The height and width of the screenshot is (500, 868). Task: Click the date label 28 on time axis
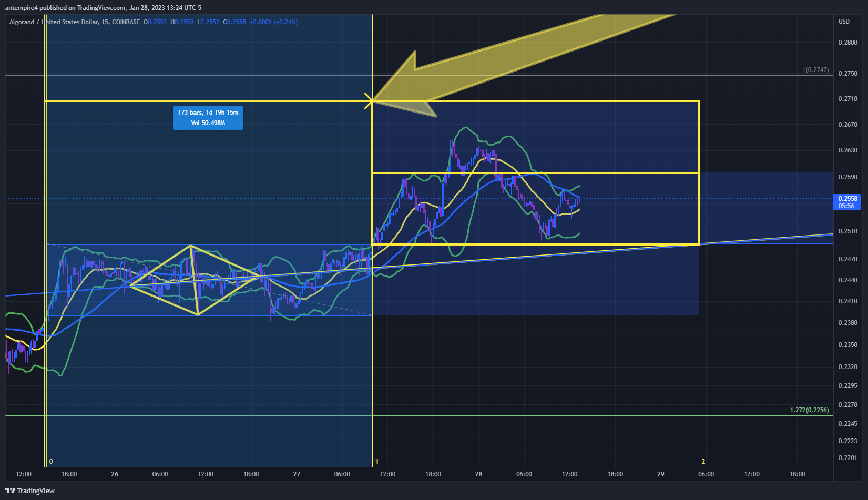point(478,474)
